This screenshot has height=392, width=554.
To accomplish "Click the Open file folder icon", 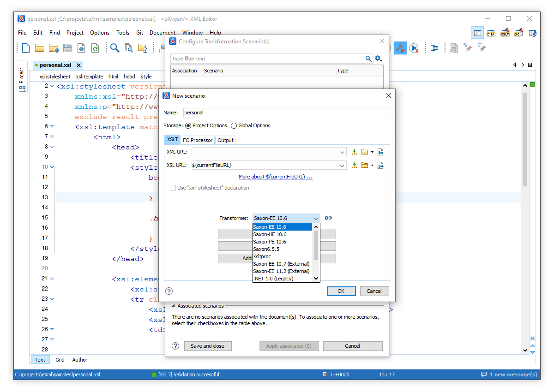I will click(40, 48).
